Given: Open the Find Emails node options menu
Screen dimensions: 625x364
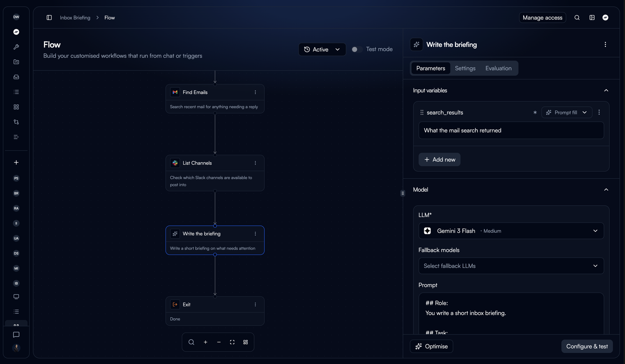Looking at the screenshot, I should 255,92.
